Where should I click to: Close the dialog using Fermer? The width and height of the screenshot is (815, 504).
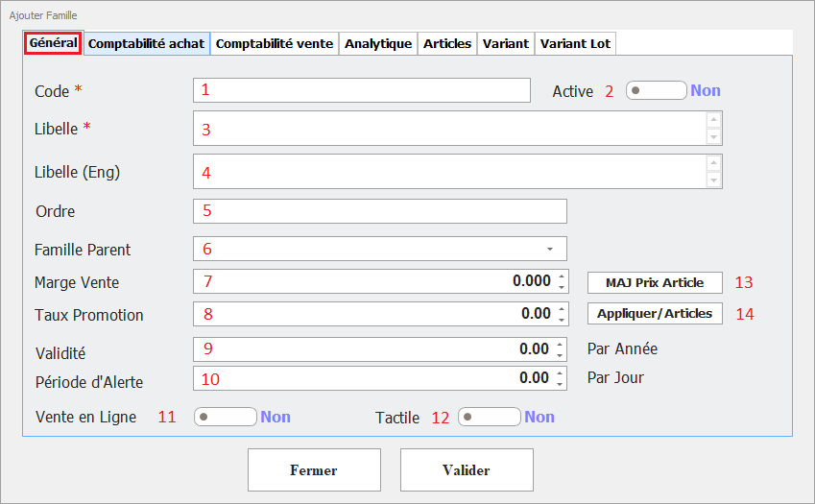[313, 470]
